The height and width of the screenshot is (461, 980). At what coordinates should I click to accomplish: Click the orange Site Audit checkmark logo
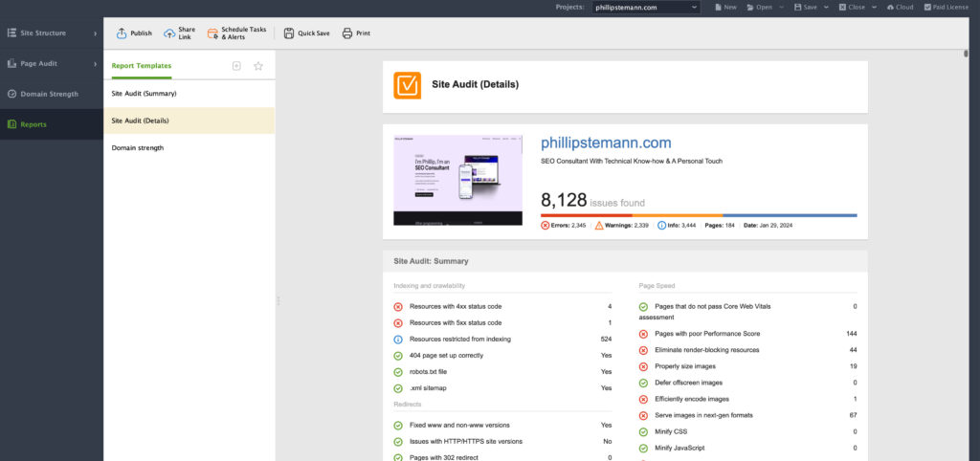[407, 85]
